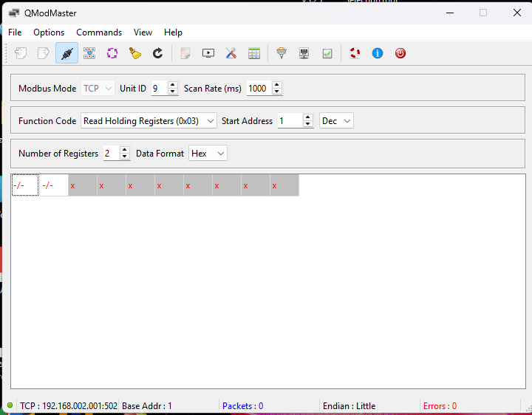Click the TCP : 192.168.002.001:502 status text
Viewport: 532px width, 415px height.
coord(69,406)
